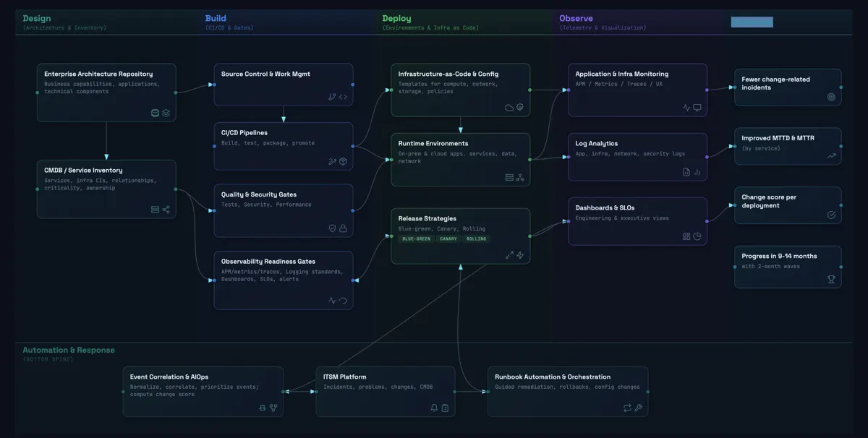
Task: Click the Automation & Response section heading
Action: coord(69,350)
